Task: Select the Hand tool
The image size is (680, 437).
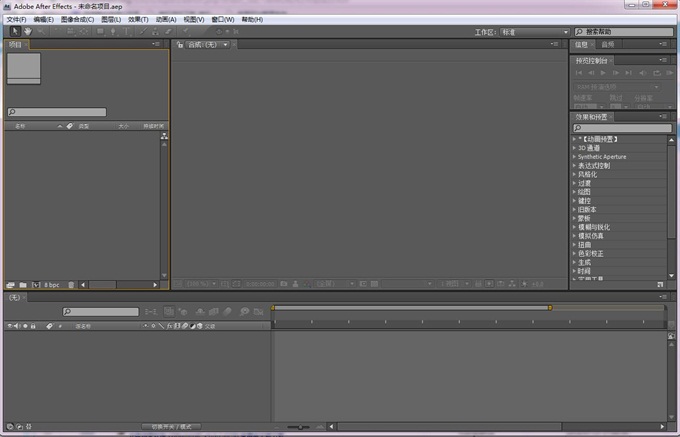Action: 28,31
